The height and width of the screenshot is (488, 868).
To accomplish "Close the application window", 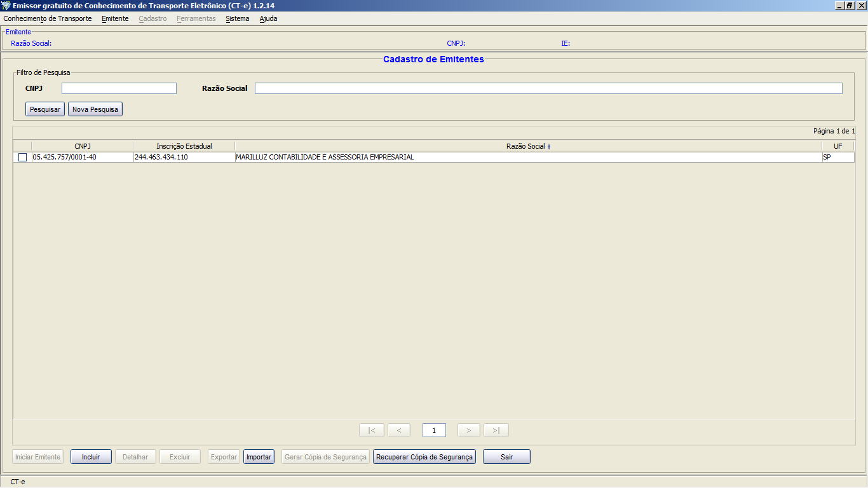I will [861, 5].
